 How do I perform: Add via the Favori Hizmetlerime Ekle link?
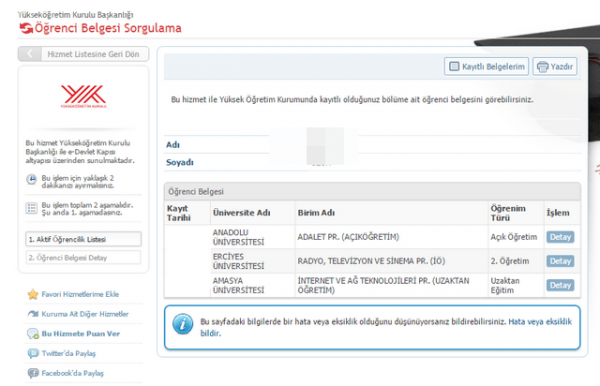(x=80, y=294)
